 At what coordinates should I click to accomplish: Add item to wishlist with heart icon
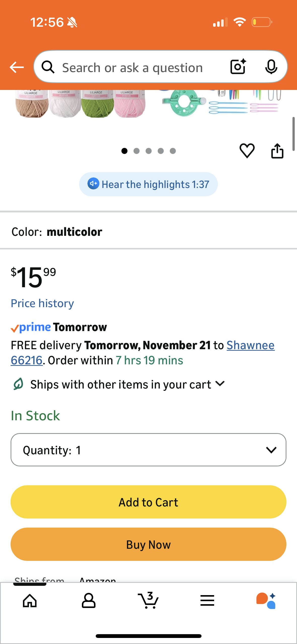(x=247, y=151)
